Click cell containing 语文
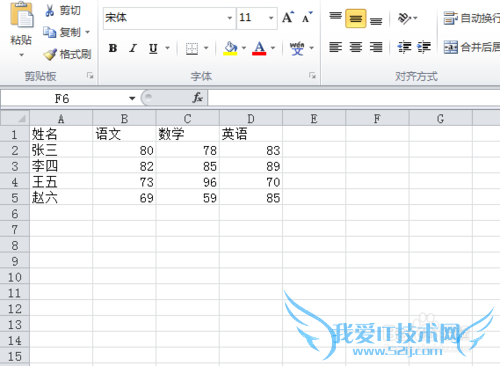The image size is (500, 366). click(x=124, y=134)
